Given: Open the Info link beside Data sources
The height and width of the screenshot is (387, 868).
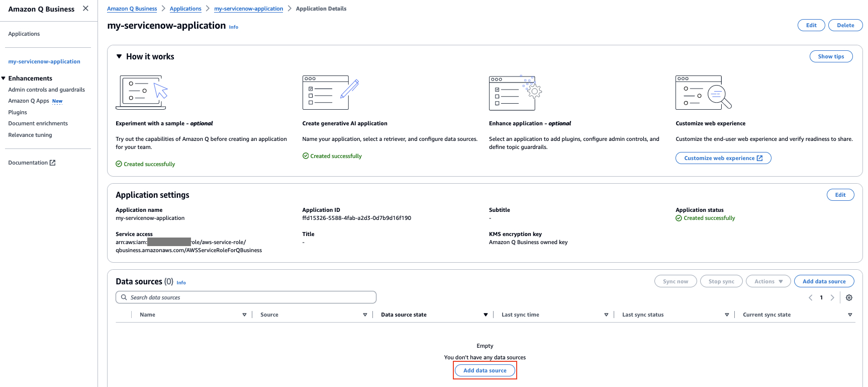Looking at the screenshot, I should click(181, 283).
